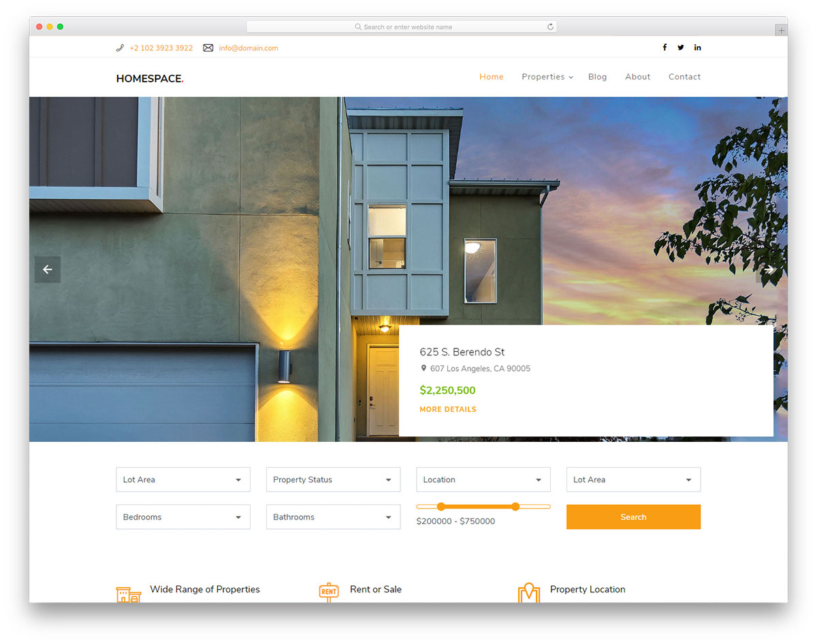Open the Bedrooms dropdown
The image size is (817, 644).
[182, 517]
